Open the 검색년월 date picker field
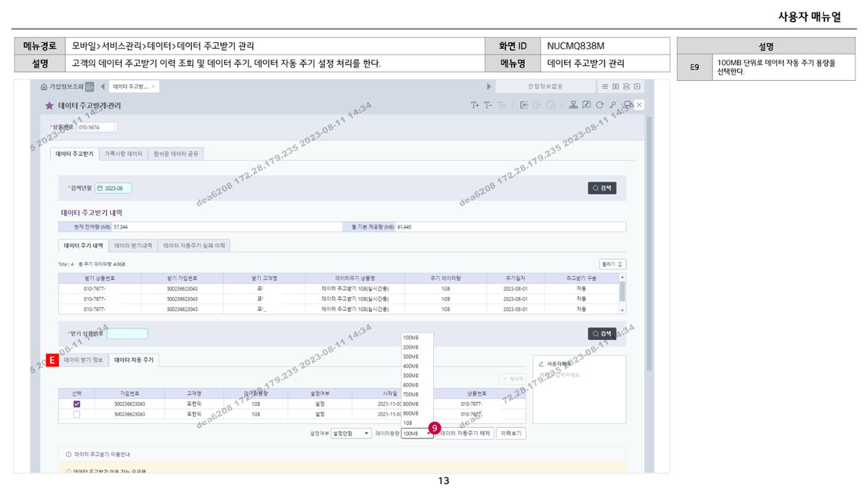Screen dimensions: 868x489 (x=113, y=187)
